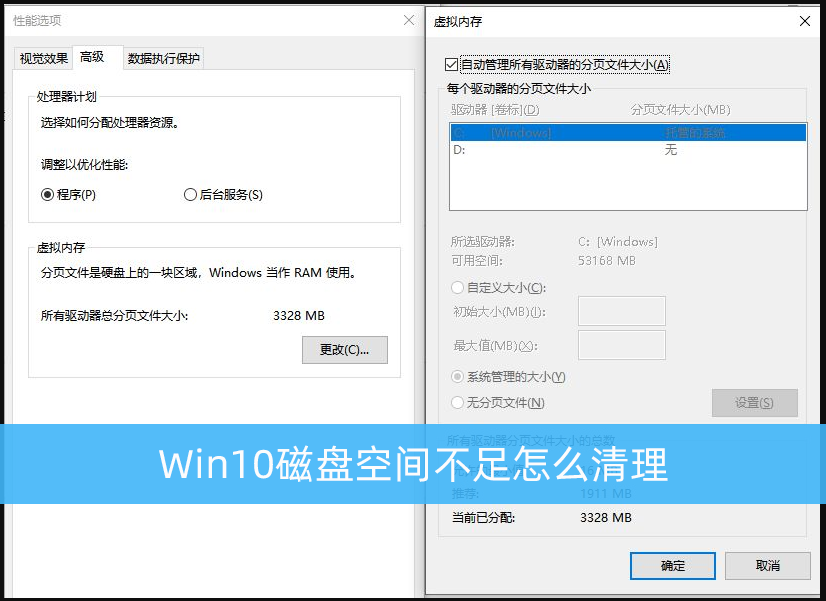Click the Win10磁盘空间不足怎么清理 banner

[413, 464]
